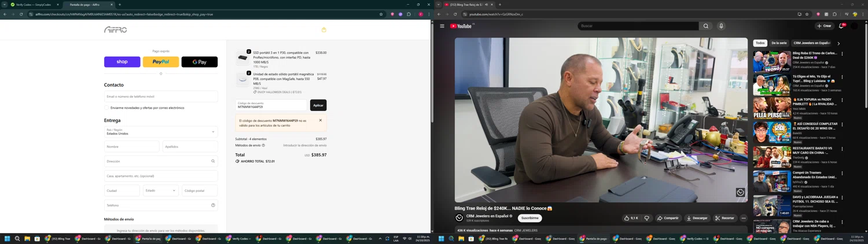Select the 'CRM Jewelers en Español' chip
Image resolution: width=868 pixels, height=244 pixels.
pos(812,43)
